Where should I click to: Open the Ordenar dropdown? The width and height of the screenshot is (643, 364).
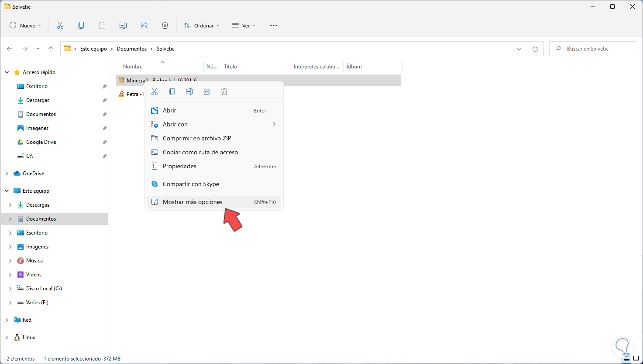pos(201,25)
